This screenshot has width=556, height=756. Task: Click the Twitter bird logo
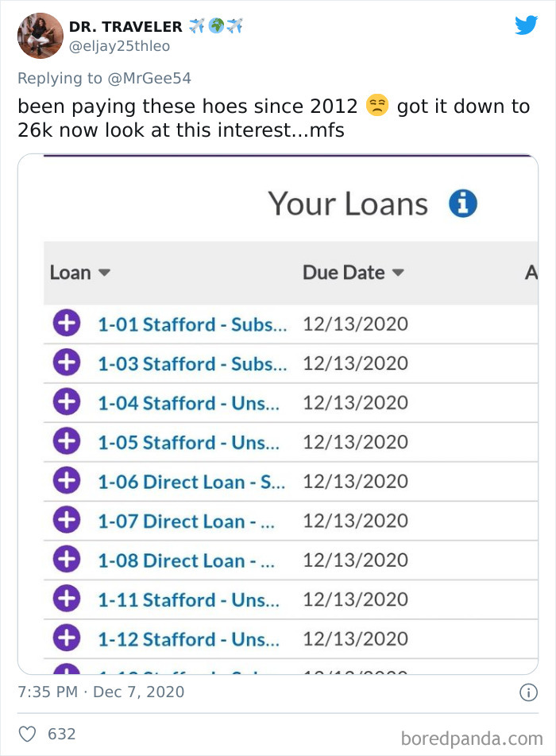point(526,25)
